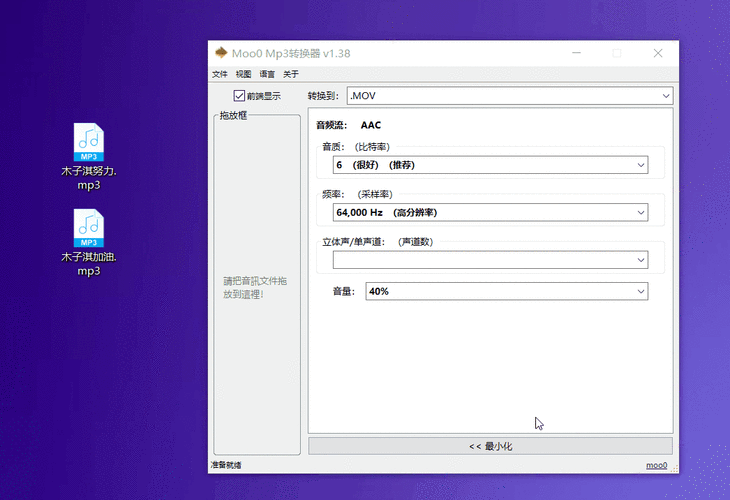Close the Moo0 Mp3 converter window

coord(657,53)
